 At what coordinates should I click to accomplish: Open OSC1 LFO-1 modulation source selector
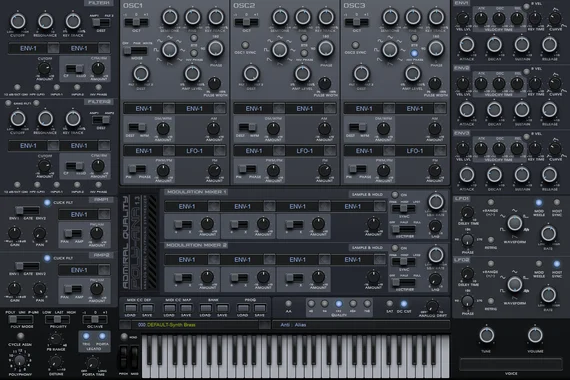194,151
